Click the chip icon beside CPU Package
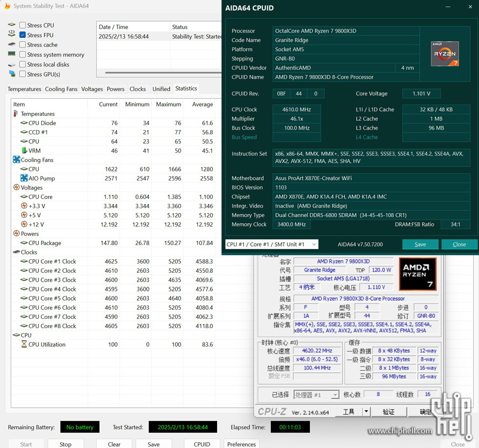 [x=24, y=243]
